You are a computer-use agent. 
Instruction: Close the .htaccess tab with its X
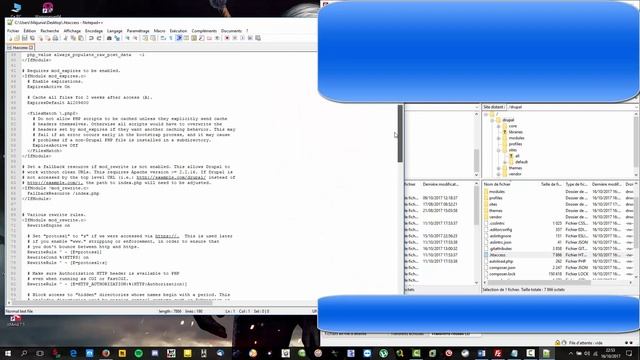click(31, 48)
